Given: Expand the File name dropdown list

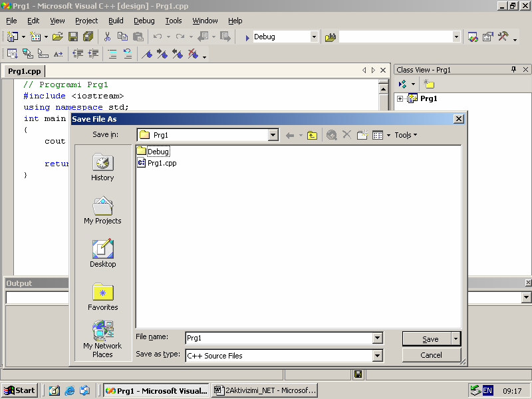Looking at the screenshot, I should [377, 338].
